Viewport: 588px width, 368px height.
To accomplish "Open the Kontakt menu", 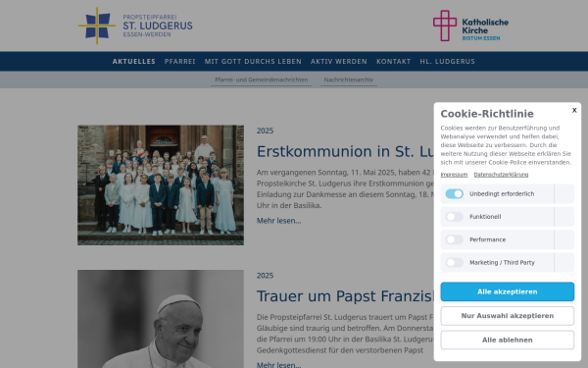I will pos(394,61).
